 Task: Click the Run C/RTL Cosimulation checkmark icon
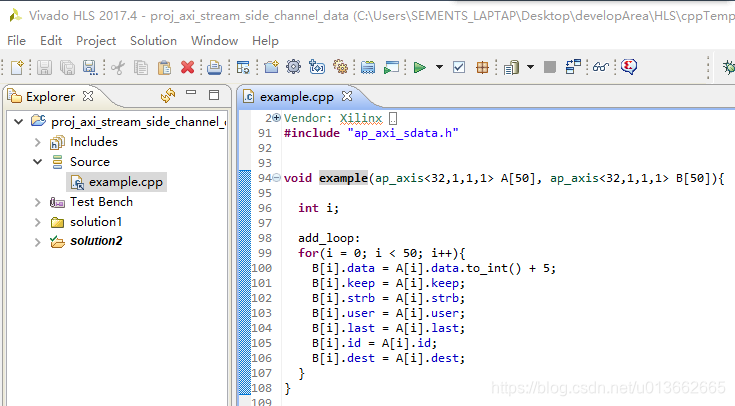click(459, 68)
